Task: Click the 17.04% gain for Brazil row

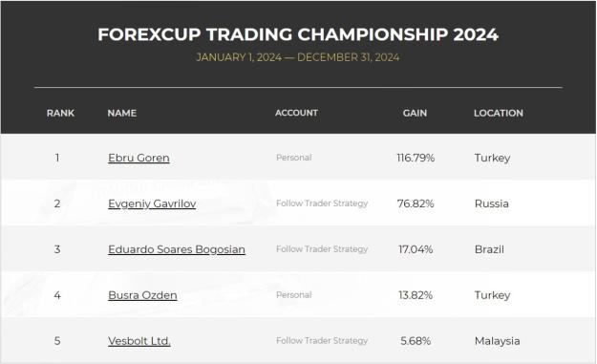Action: pyautogui.click(x=416, y=249)
